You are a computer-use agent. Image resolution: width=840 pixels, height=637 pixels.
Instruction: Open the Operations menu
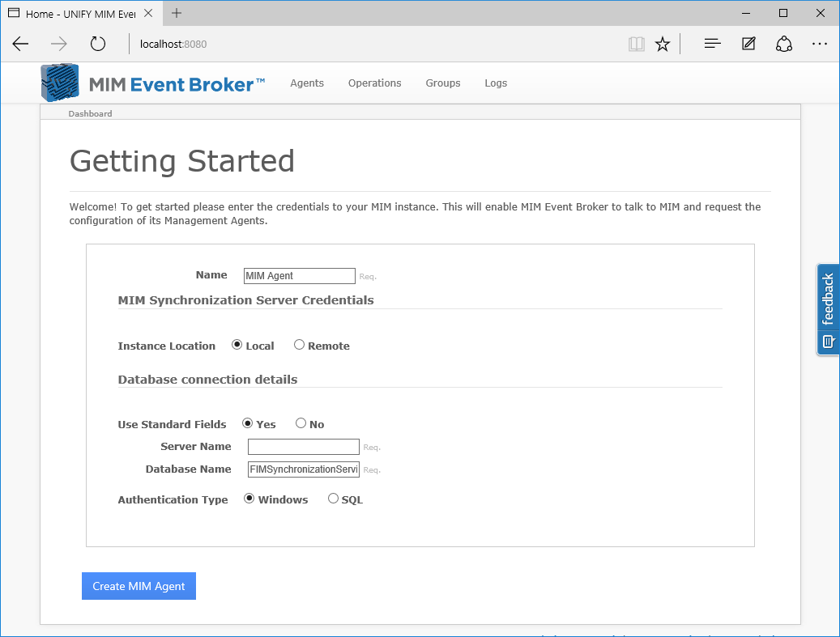click(374, 83)
